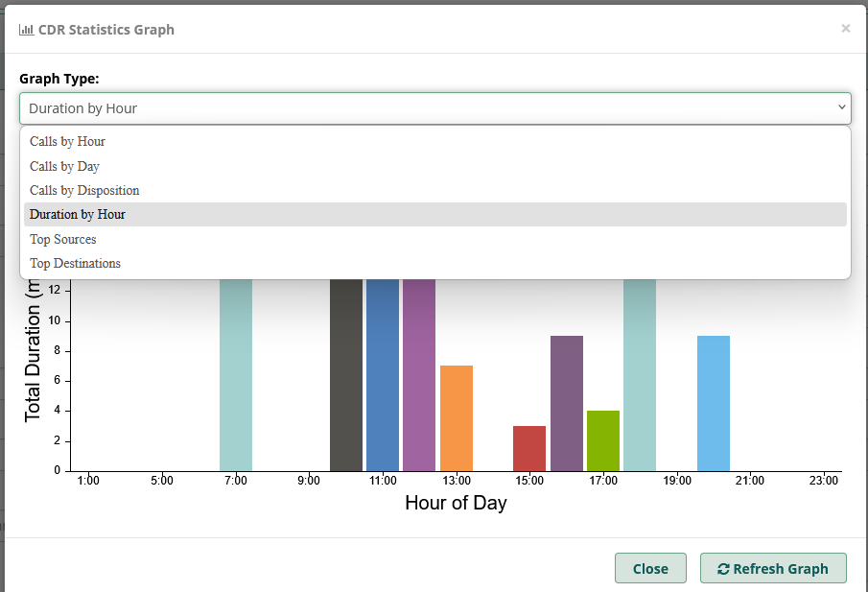Click the red bar at 15:00
Screen dimensions: 868x592
(x=529, y=448)
